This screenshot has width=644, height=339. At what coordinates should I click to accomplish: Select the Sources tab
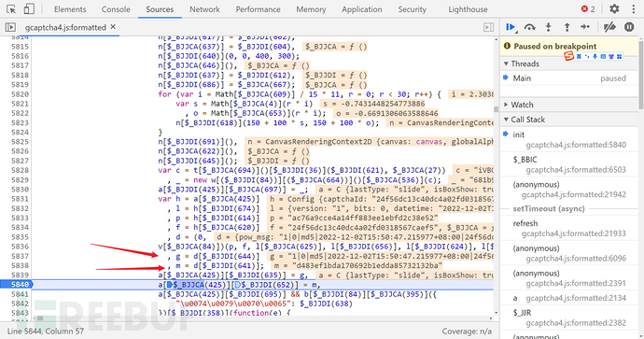point(160,9)
